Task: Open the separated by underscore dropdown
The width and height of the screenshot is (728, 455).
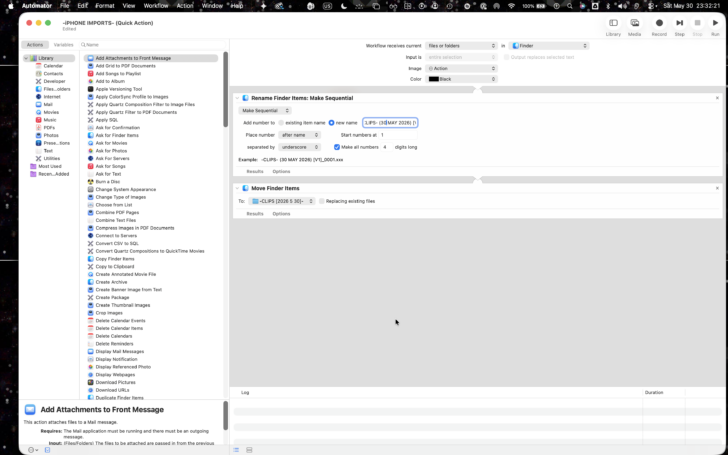Action: click(x=299, y=147)
